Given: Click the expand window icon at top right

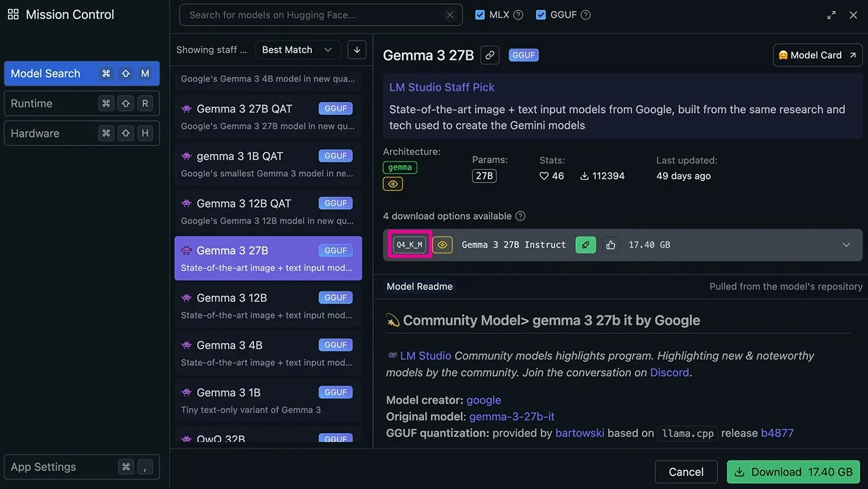Looking at the screenshot, I should (831, 15).
